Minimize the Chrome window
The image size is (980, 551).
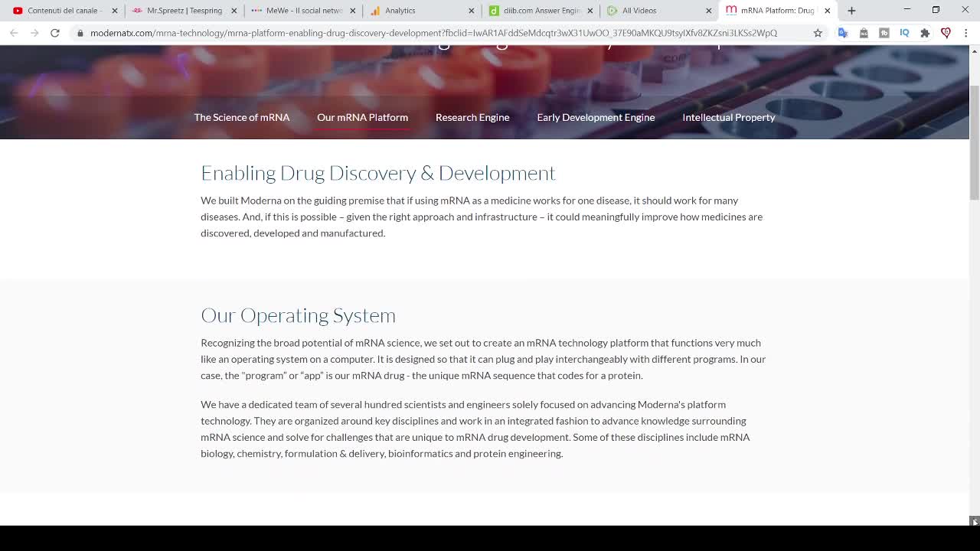(x=906, y=10)
